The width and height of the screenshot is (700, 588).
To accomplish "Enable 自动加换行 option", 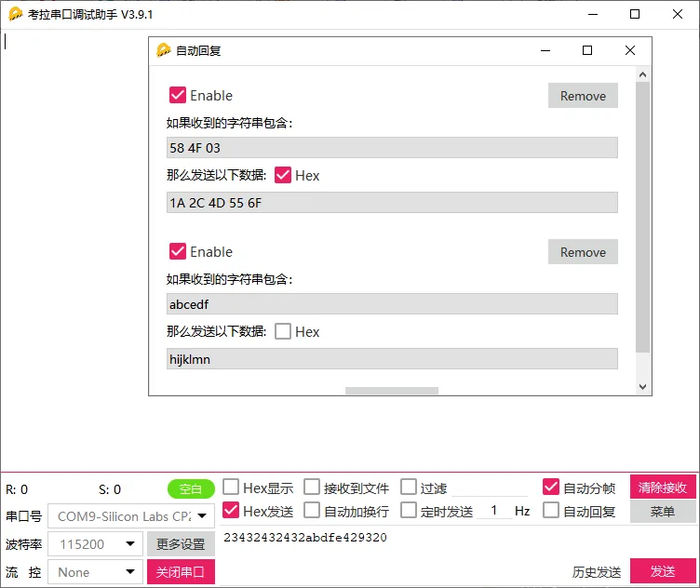I will point(312,510).
